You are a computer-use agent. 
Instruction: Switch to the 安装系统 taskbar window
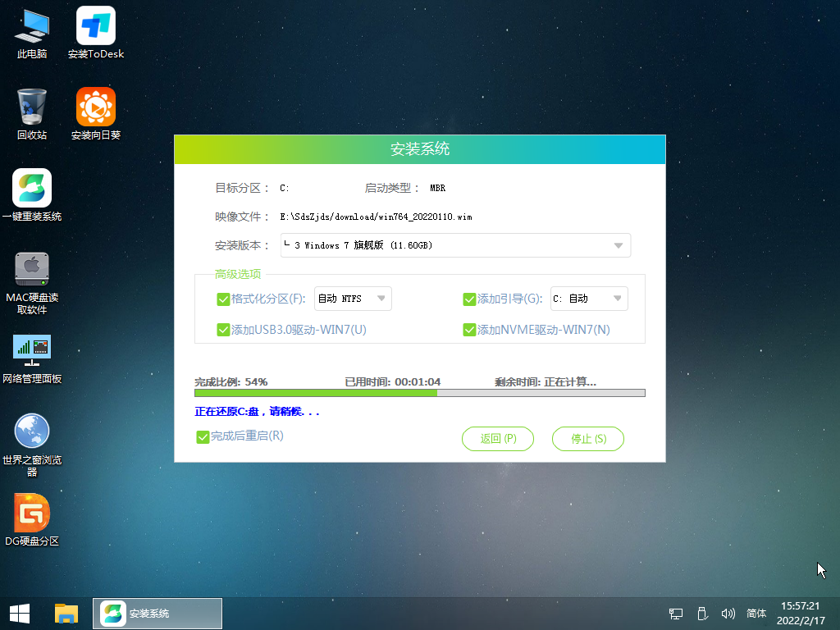point(156,613)
